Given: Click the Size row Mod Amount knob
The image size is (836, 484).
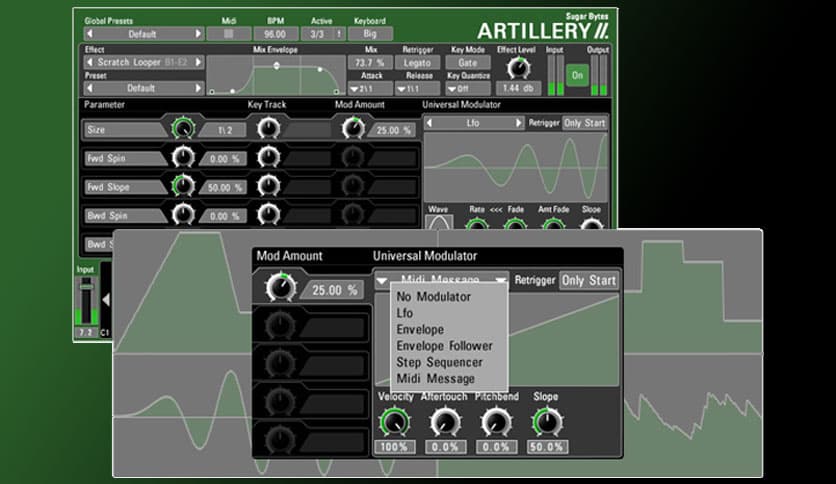Looking at the screenshot, I should point(353,128).
